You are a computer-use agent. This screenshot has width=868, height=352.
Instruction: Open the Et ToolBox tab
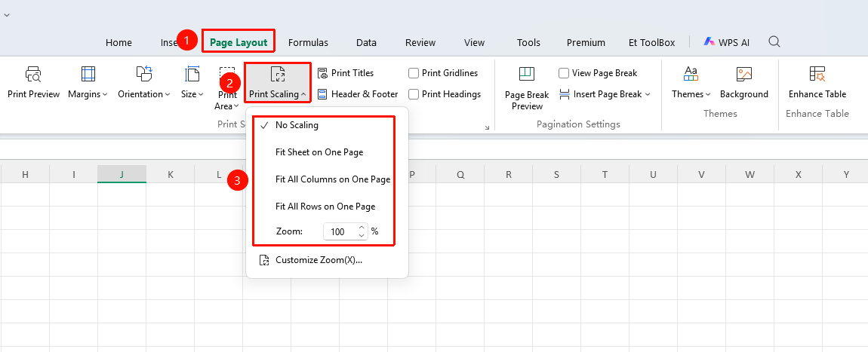click(x=651, y=42)
